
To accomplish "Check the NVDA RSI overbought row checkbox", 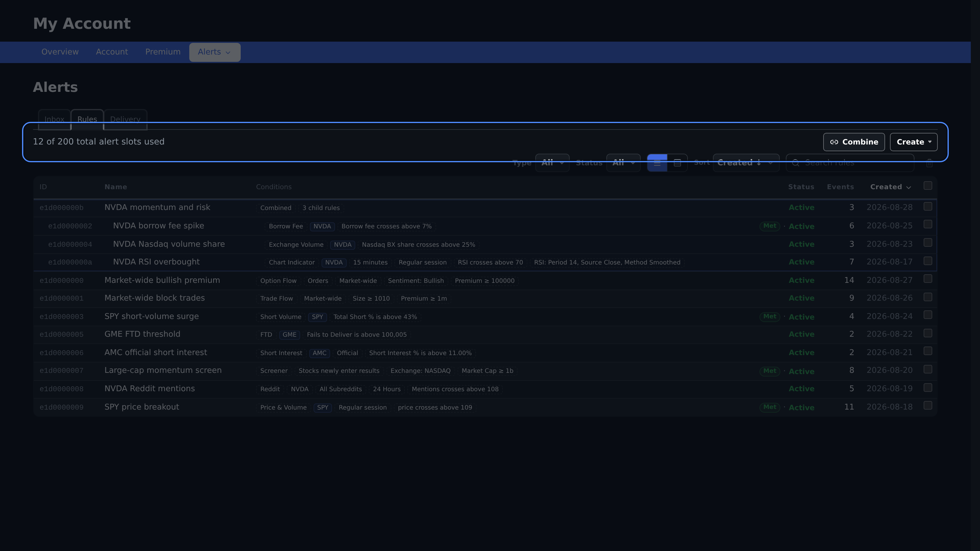I will (x=928, y=261).
